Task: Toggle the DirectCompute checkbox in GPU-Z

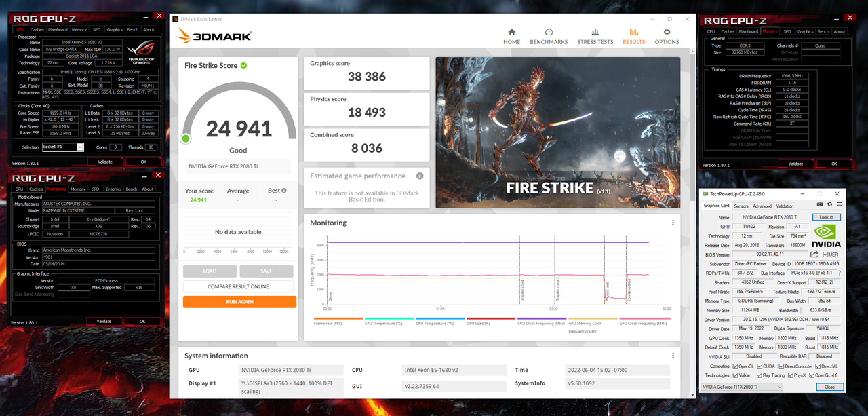Action: pos(780,366)
